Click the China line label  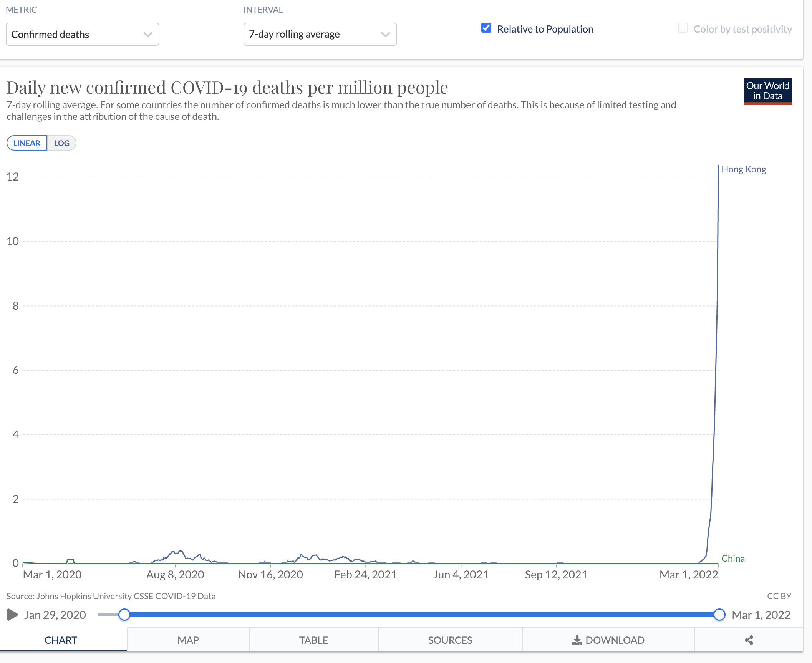pyautogui.click(x=732, y=558)
